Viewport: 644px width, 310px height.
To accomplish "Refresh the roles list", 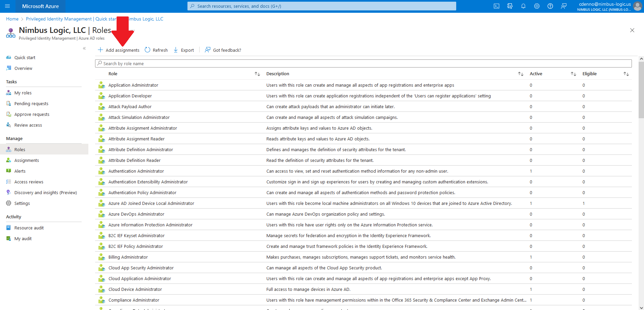I will click(x=156, y=50).
